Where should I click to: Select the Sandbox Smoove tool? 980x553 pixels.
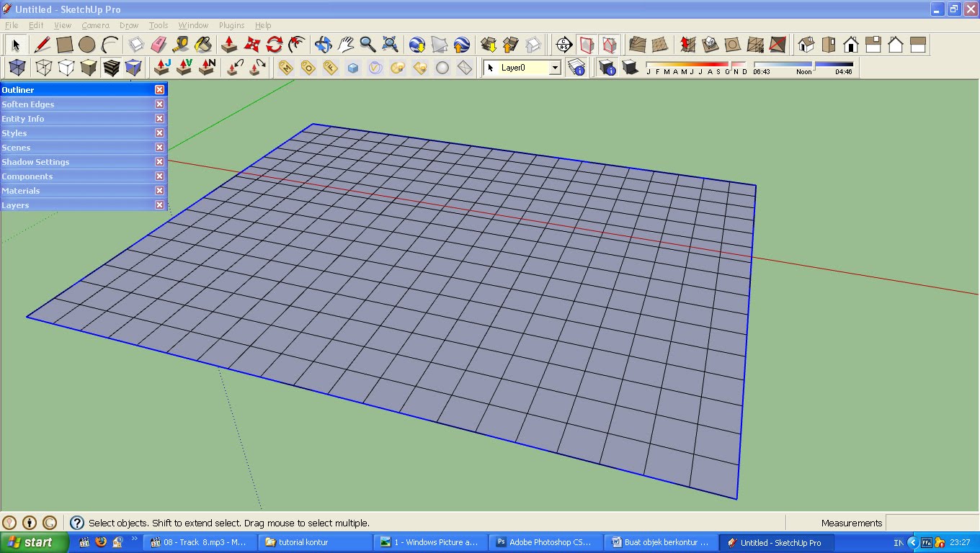[687, 45]
